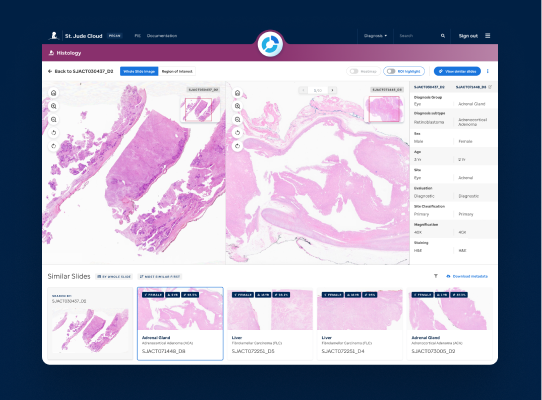Rotate the right slide with upper rotate icon
The height and width of the screenshot is (400, 542).
pos(237,133)
